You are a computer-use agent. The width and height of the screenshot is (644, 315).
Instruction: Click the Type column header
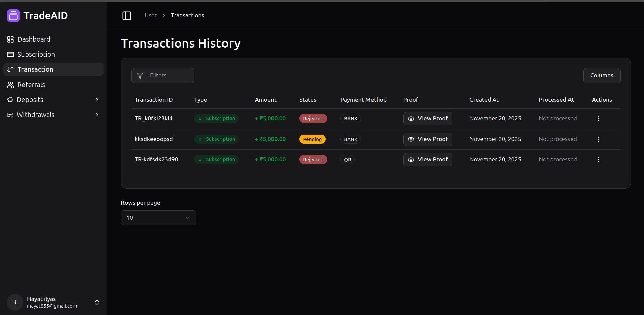[201, 100]
